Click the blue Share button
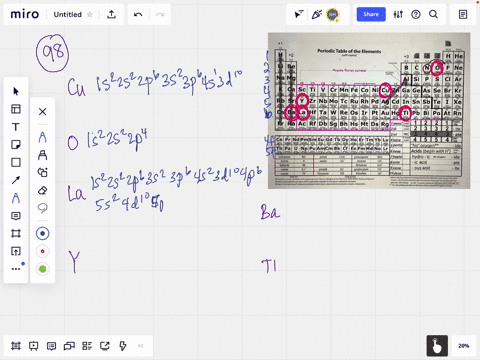The height and width of the screenshot is (360, 480). (x=371, y=14)
